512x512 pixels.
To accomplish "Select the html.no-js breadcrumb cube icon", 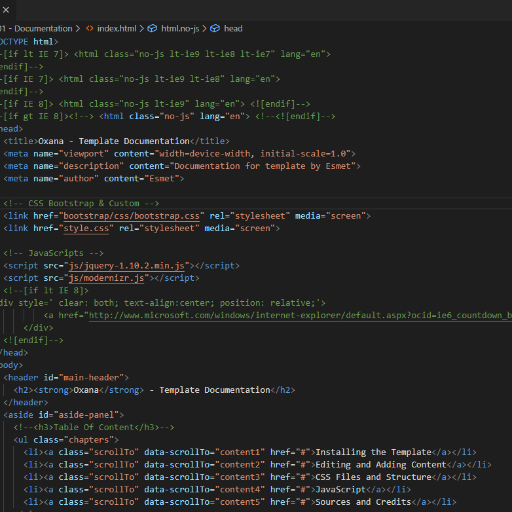I will [x=152, y=29].
